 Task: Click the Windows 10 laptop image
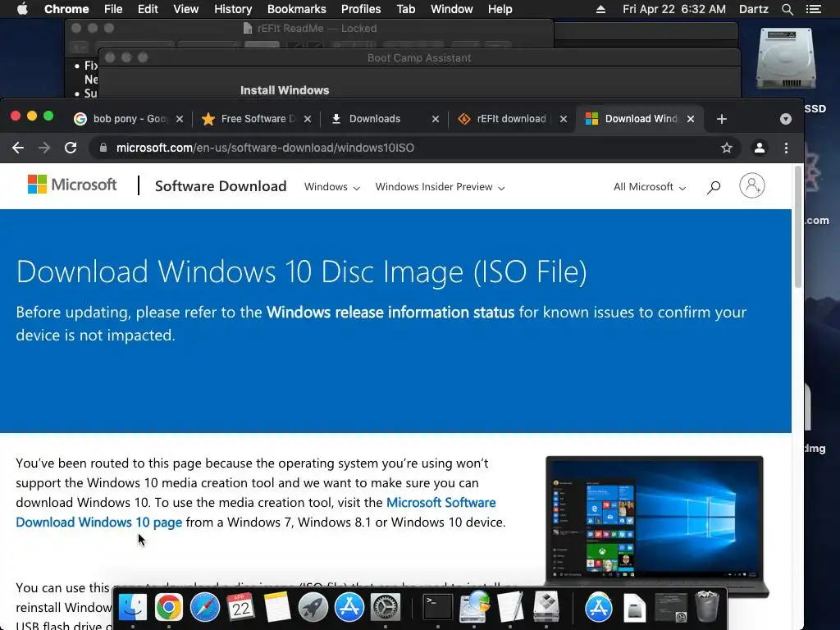click(x=656, y=527)
